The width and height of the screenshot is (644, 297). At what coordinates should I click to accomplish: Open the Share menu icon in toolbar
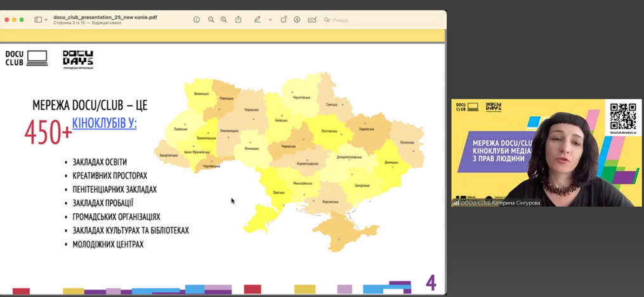[x=238, y=19]
